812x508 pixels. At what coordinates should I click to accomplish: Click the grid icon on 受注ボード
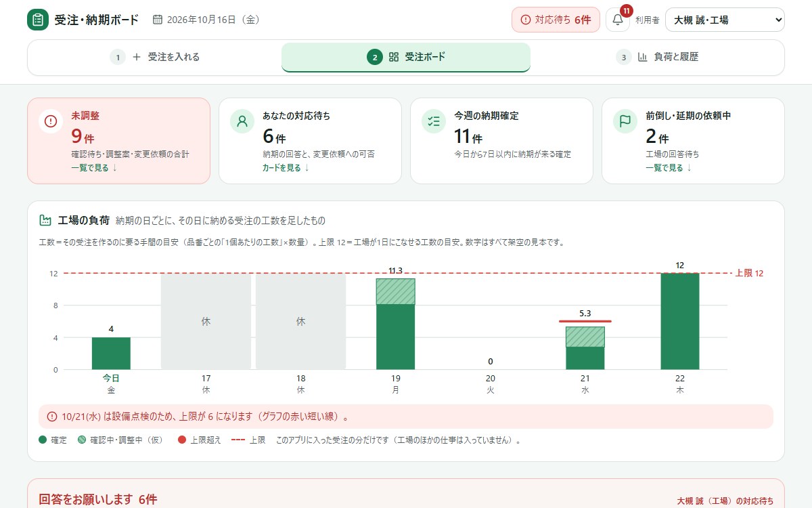point(394,57)
